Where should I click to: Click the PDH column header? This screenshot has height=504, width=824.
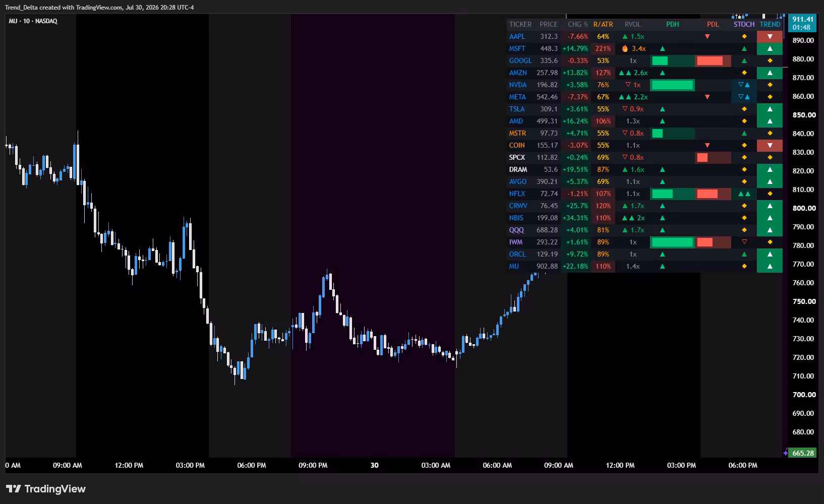coord(673,24)
